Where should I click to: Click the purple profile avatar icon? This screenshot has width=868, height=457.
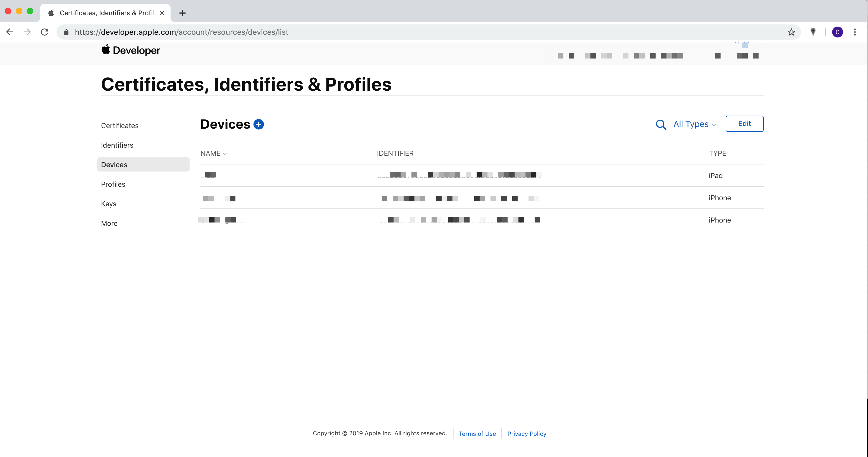837,32
